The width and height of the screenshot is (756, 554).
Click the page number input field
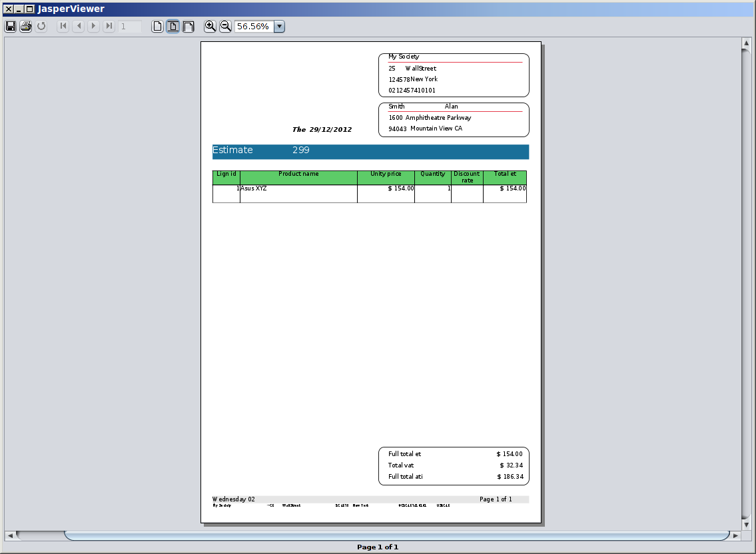(x=130, y=27)
